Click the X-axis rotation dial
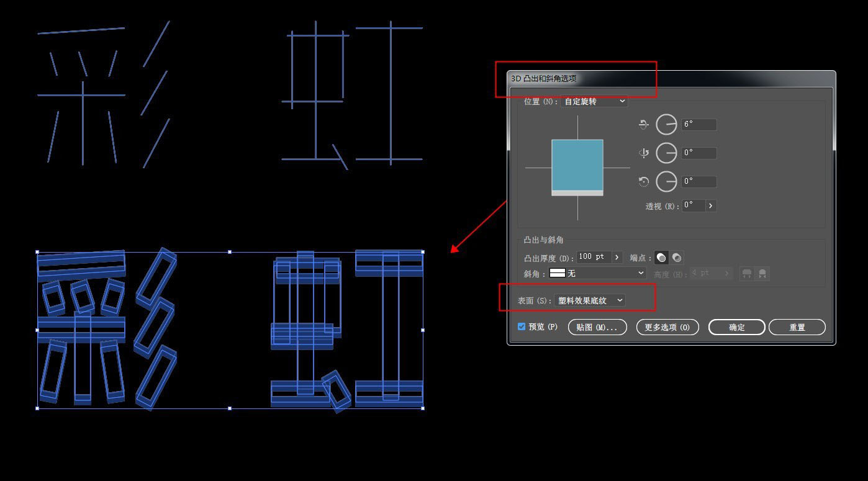This screenshot has height=481, width=868. pos(666,124)
